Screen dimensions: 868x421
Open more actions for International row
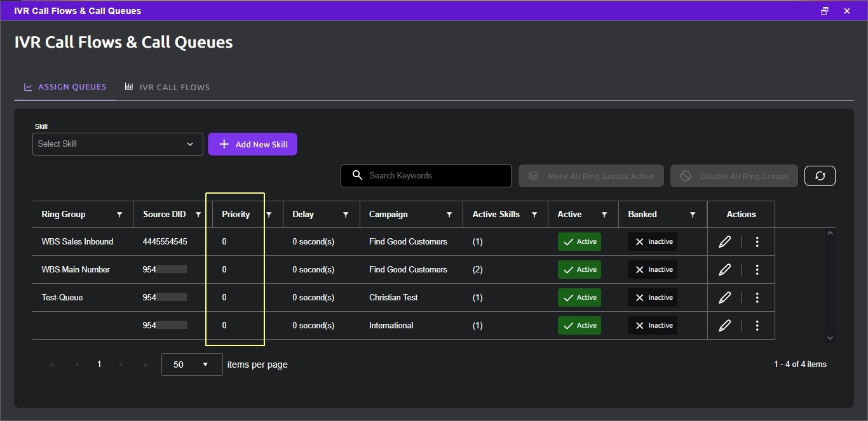click(x=757, y=326)
